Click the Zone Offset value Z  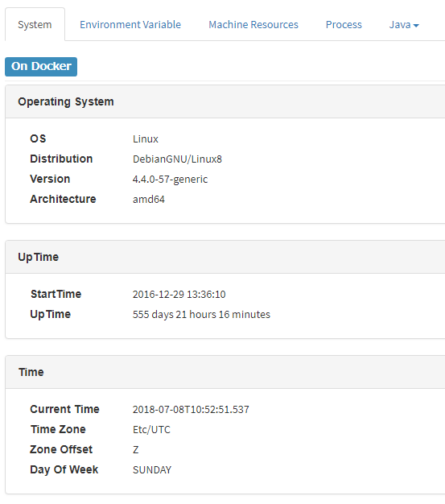[135, 450]
